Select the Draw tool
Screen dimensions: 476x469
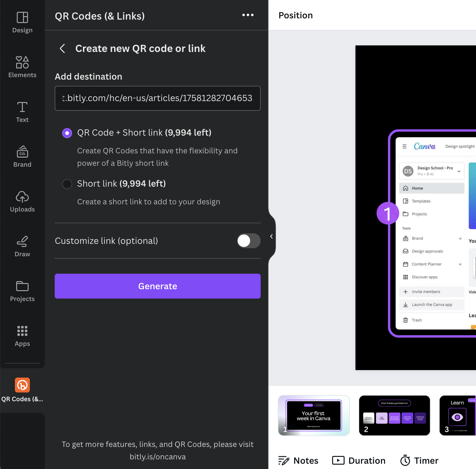point(22,246)
